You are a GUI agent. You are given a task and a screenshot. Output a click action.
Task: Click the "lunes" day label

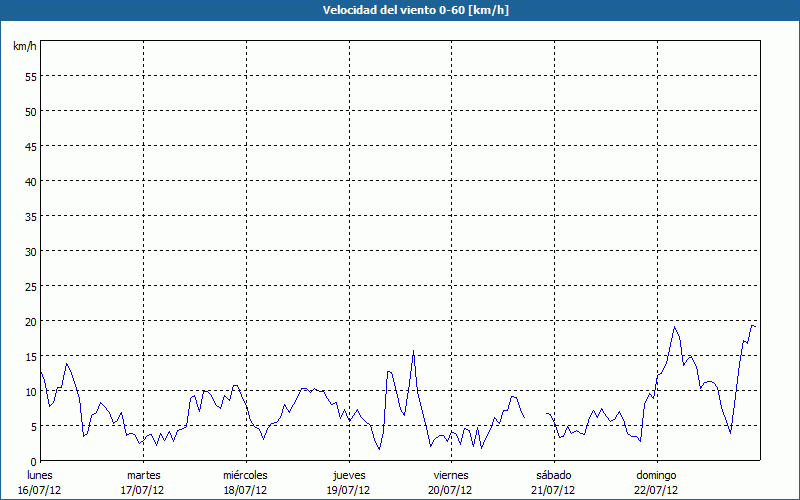click(x=40, y=475)
